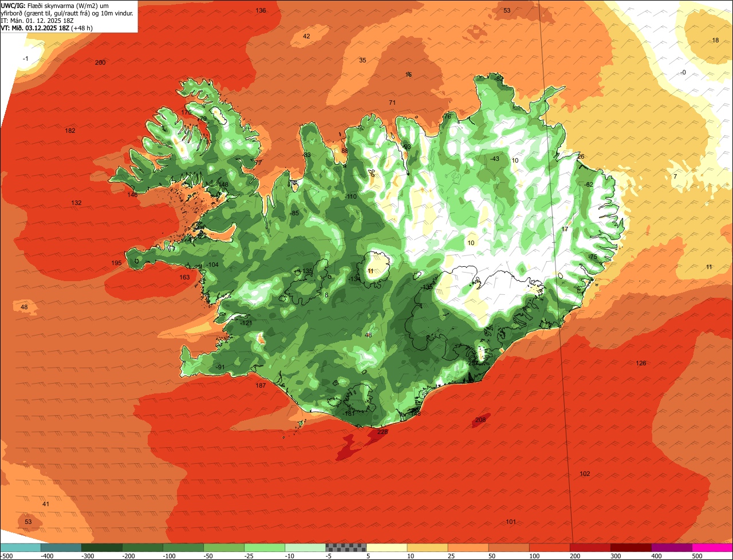Click the value "163" on the map
Image resolution: width=733 pixels, height=560 pixels.
[184, 277]
